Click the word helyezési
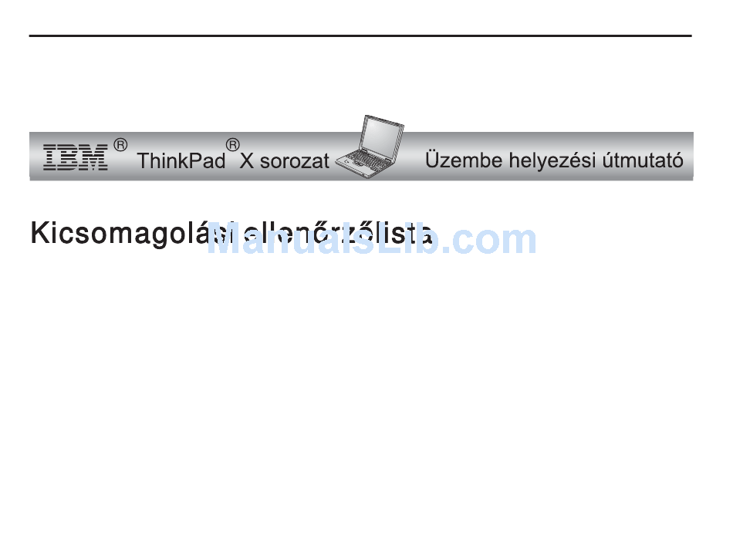The image size is (733, 560). point(552,160)
